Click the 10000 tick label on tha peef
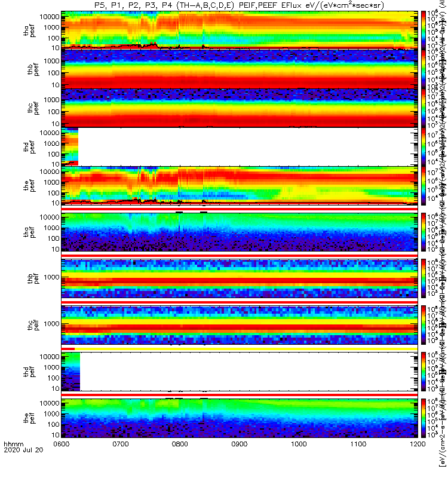 [50, 17]
